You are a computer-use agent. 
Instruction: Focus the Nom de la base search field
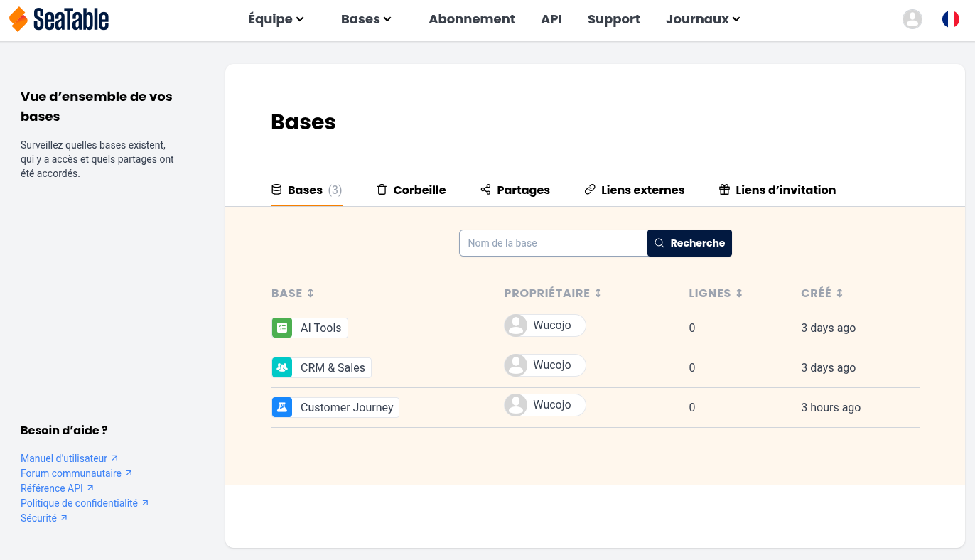pos(553,243)
